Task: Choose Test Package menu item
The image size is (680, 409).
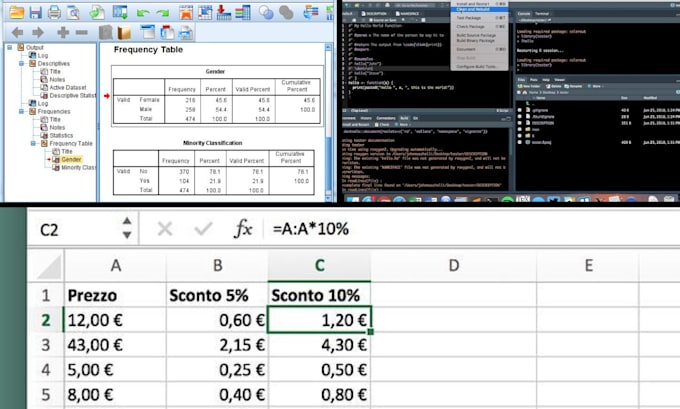Action: 479,18
